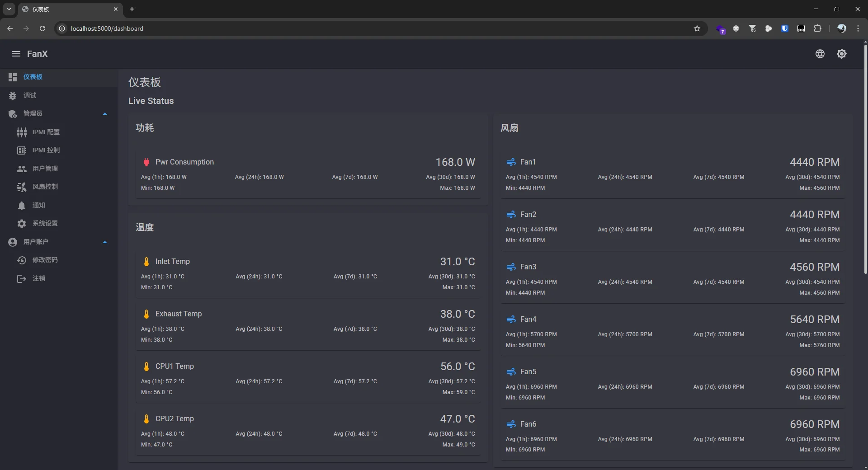868x470 pixels.
Task: Click the account circle icon beside 用户账户
Action: click(x=13, y=242)
